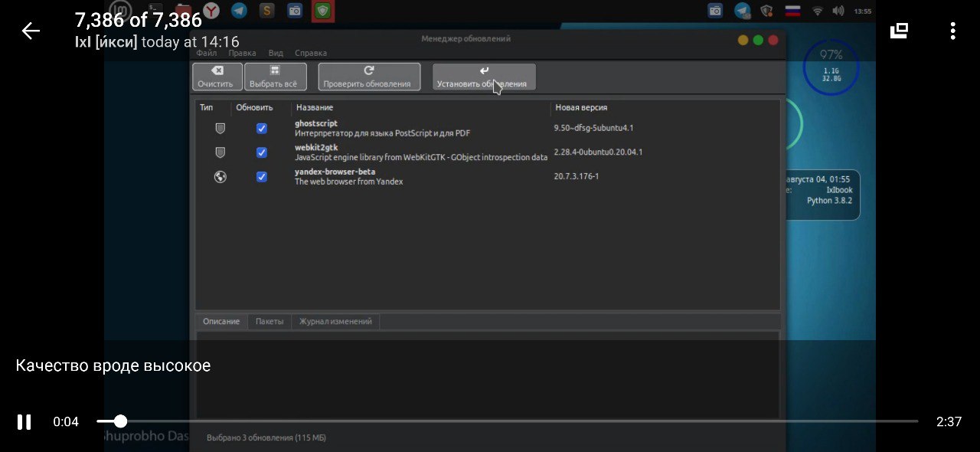
Task: Open the three-dot overflow menu
Action: point(952,31)
